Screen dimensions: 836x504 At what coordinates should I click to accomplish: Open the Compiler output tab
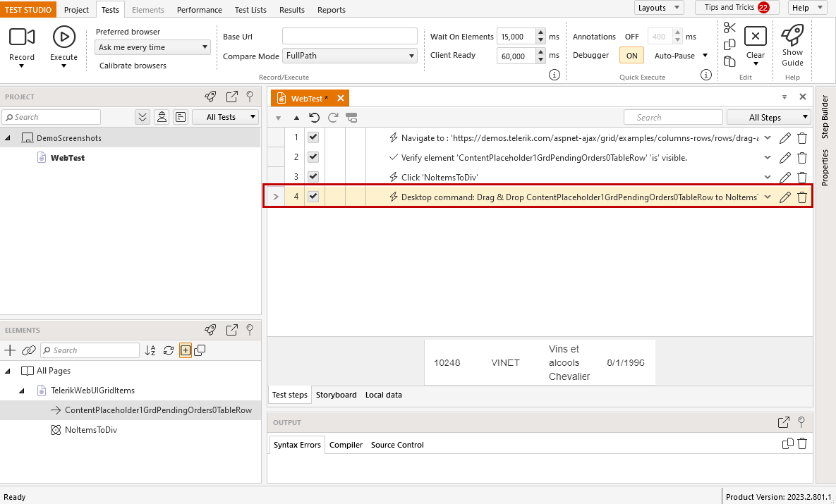346,445
